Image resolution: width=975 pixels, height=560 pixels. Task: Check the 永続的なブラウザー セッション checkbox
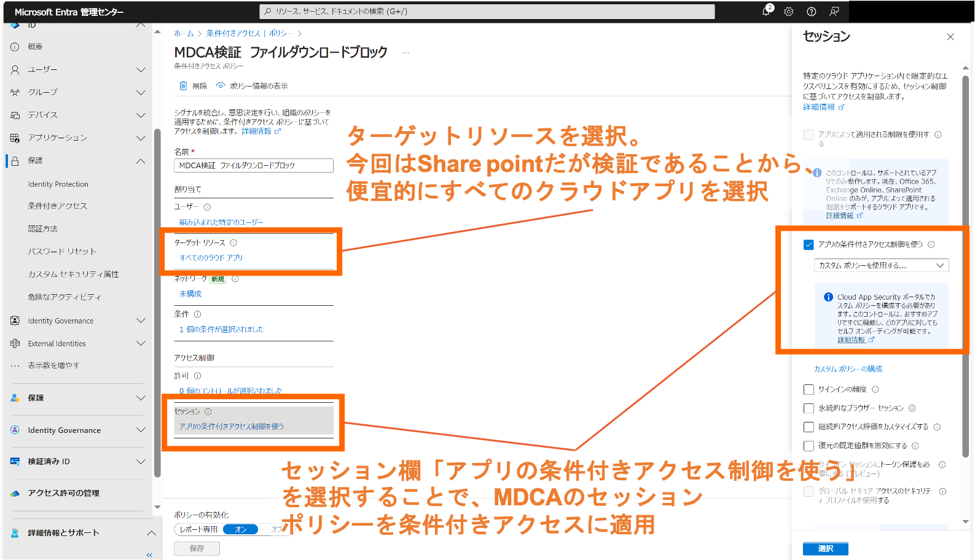(809, 408)
